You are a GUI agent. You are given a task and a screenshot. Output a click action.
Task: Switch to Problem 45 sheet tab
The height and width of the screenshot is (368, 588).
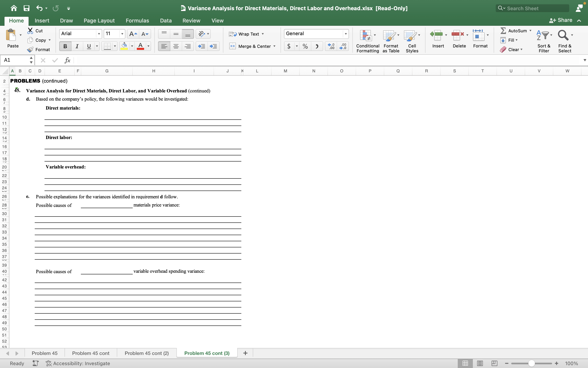coord(45,353)
